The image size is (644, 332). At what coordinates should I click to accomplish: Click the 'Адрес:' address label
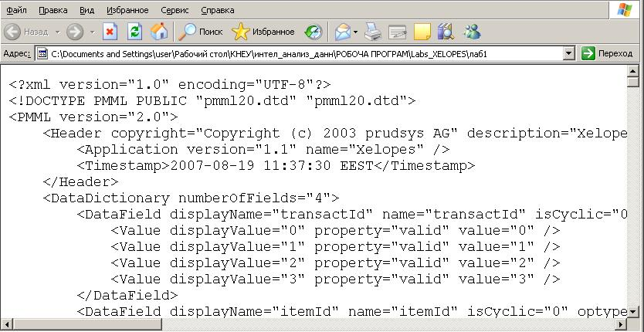[x=16, y=54]
